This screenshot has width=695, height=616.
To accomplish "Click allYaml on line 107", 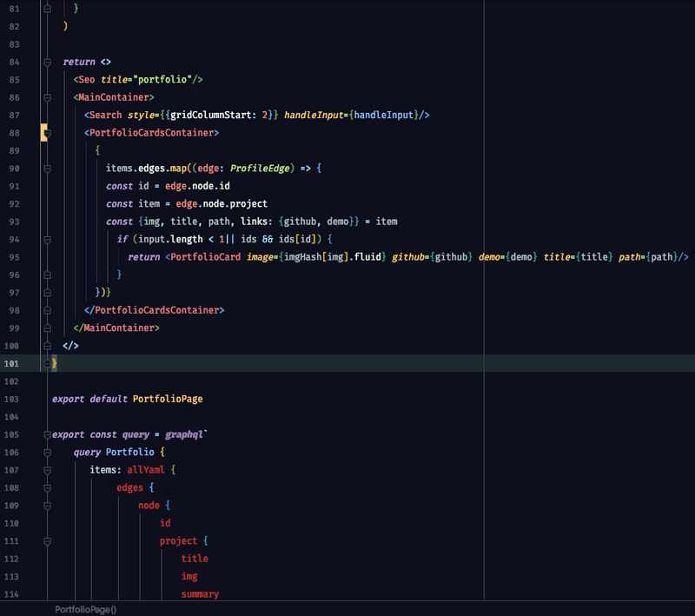I will point(146,470).
